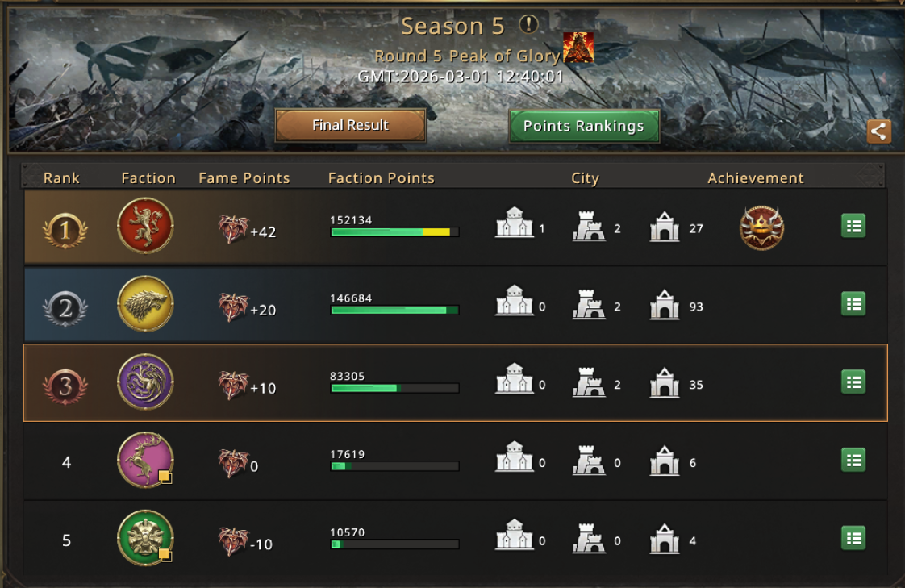Screen dimensions: 905x588
Task: Switch to the Points Rankings tab
Action: pyautogui.click(x=583, y=126)
